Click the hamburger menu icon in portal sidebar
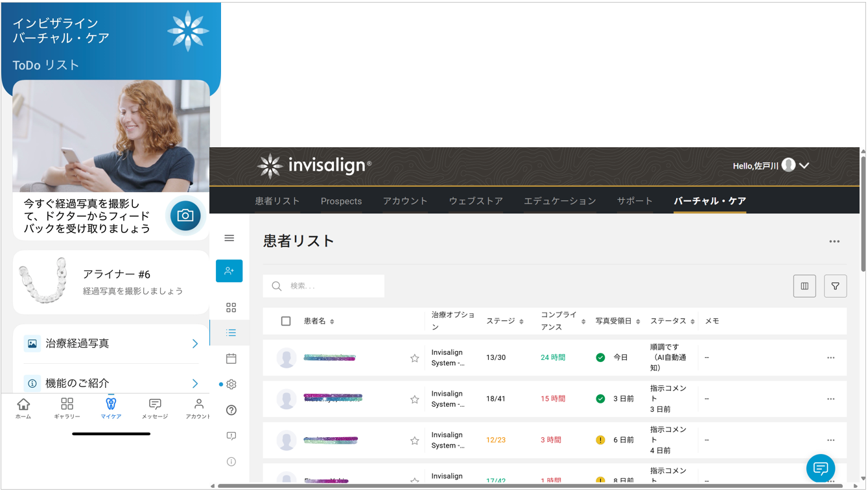The image size is (868, 491). [x=229, y=238]
